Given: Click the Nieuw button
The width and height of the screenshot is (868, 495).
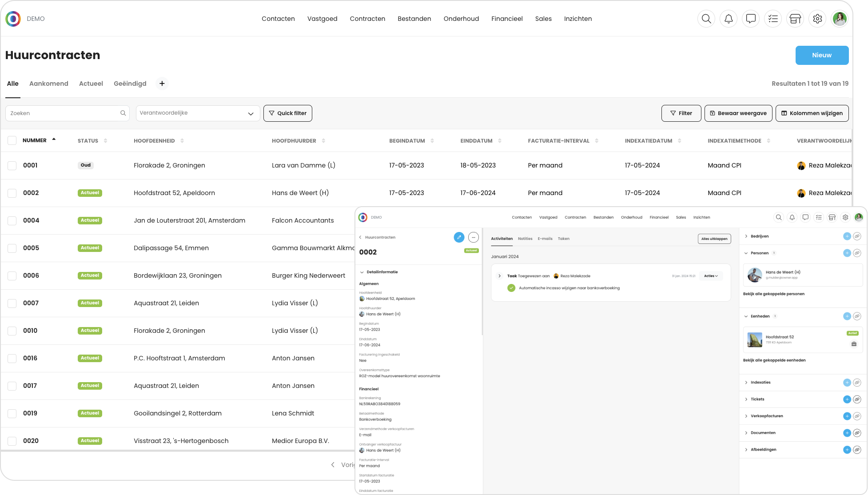Looking at the screenshot, I should (821, 55).
